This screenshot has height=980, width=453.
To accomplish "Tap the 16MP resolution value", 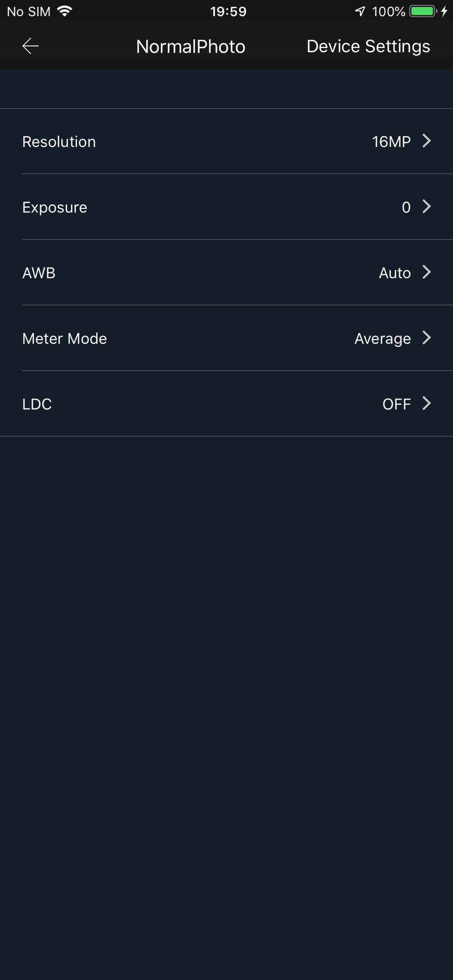I will coord(391,142).
